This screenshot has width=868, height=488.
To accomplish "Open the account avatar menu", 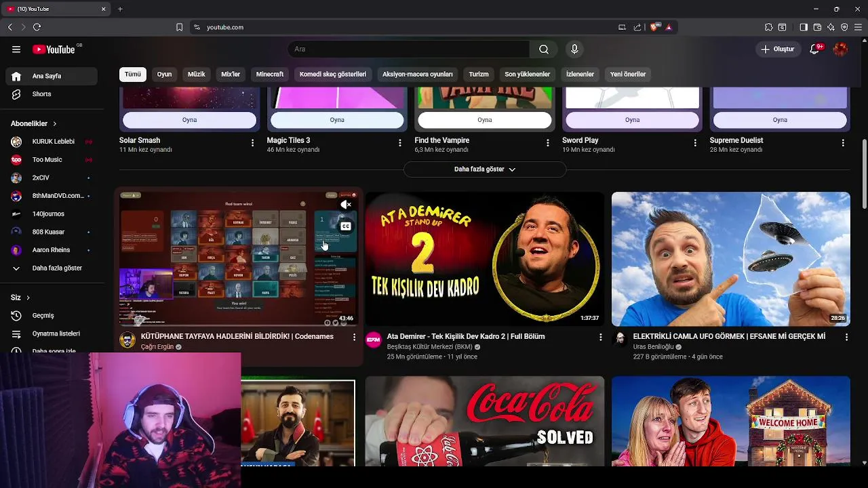I will point(840,49).
